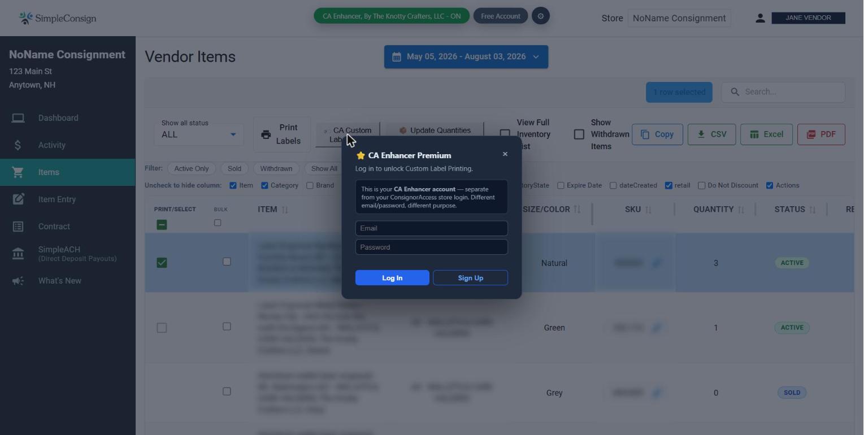Export the table to Excel
Screen dimensions: 868x435
point(766,134)
